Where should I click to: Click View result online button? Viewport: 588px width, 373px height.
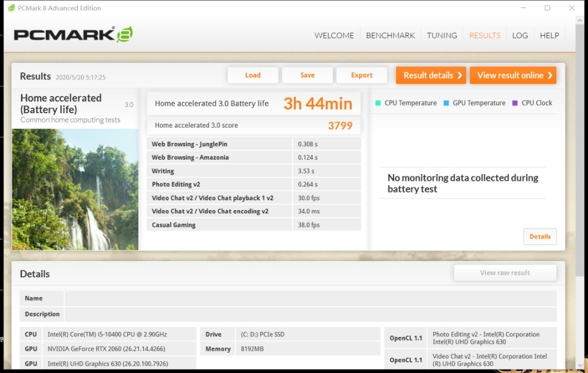coord(513,76)
